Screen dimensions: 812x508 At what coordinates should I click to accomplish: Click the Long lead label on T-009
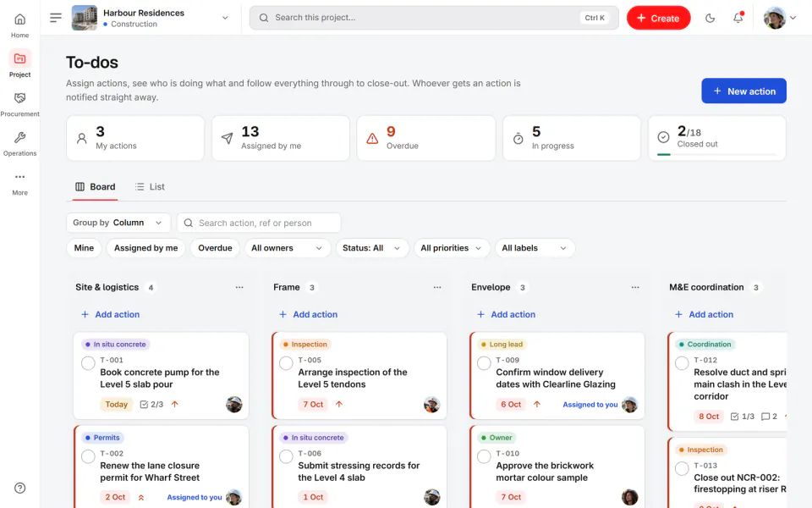[x=502, y=345]
